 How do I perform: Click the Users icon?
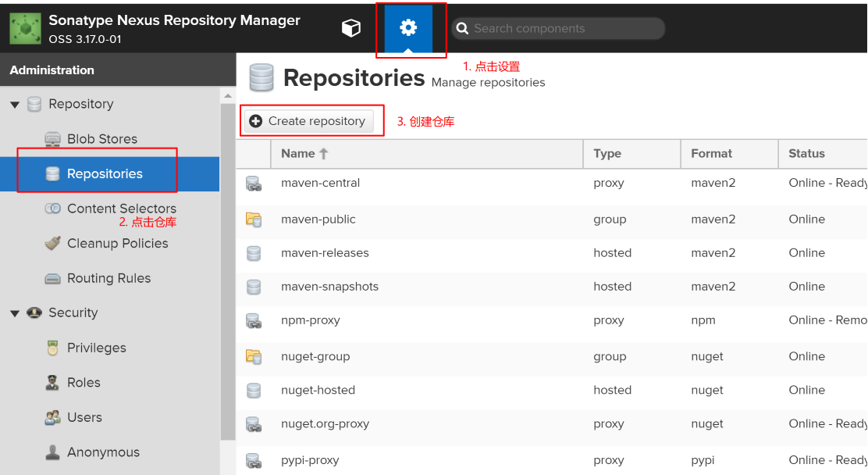(52, 417)
